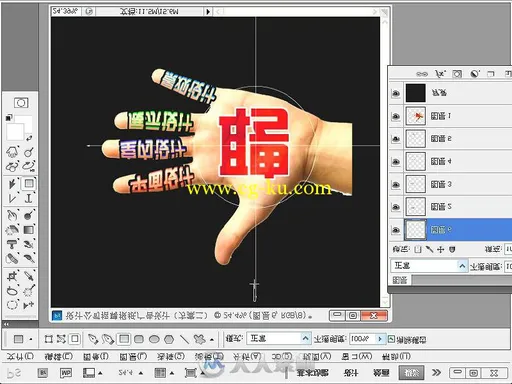
Task: Open the 图层(L) menu
Action: click(x=133, y=356)
